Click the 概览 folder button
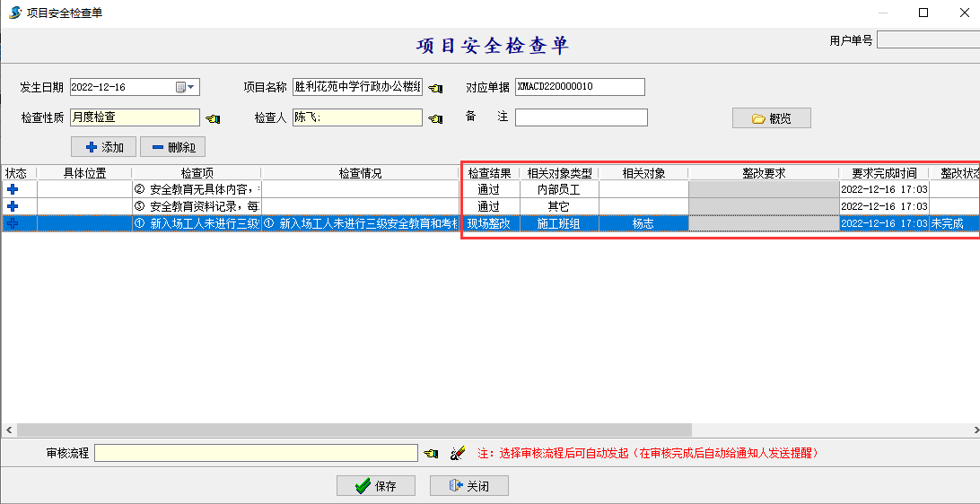 (x=771, y=118)
